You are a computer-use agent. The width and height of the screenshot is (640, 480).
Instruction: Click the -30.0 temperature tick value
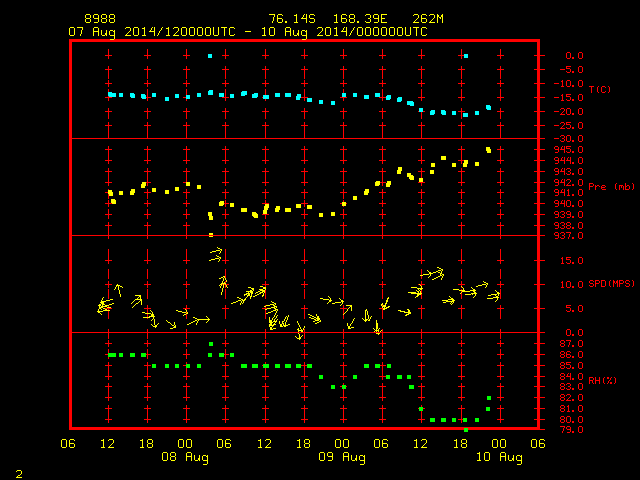[568, 139]
